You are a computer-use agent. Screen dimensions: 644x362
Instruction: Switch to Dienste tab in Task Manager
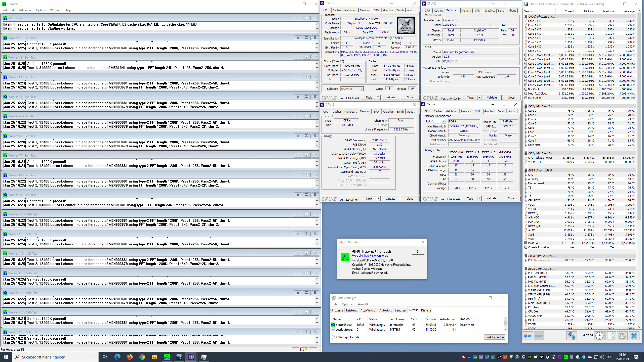[x=426, y=310]
